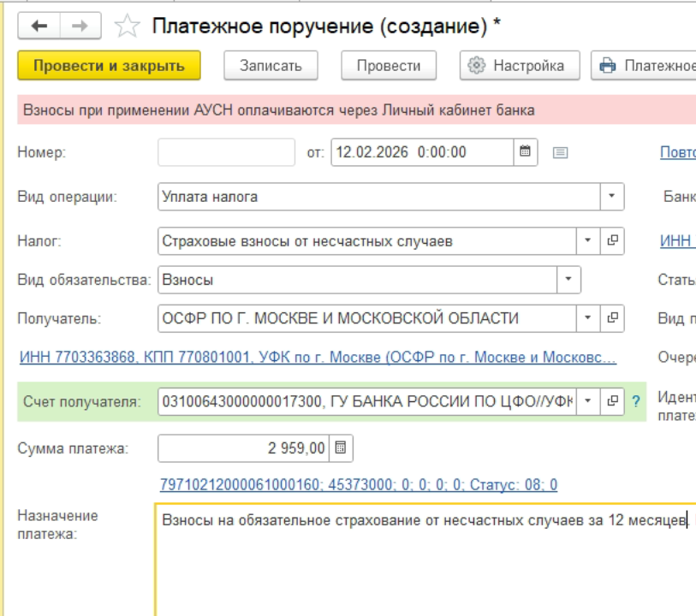The height and width of the screenshot is (616, 696).
Task: Click the Платежное поручение (создание) title text
Action: tap(326, 26)
